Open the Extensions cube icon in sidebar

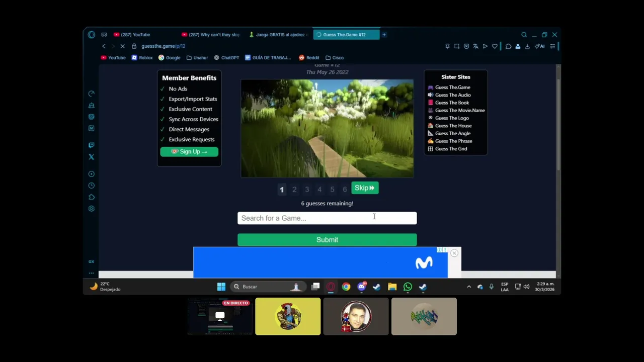point(91,197)
